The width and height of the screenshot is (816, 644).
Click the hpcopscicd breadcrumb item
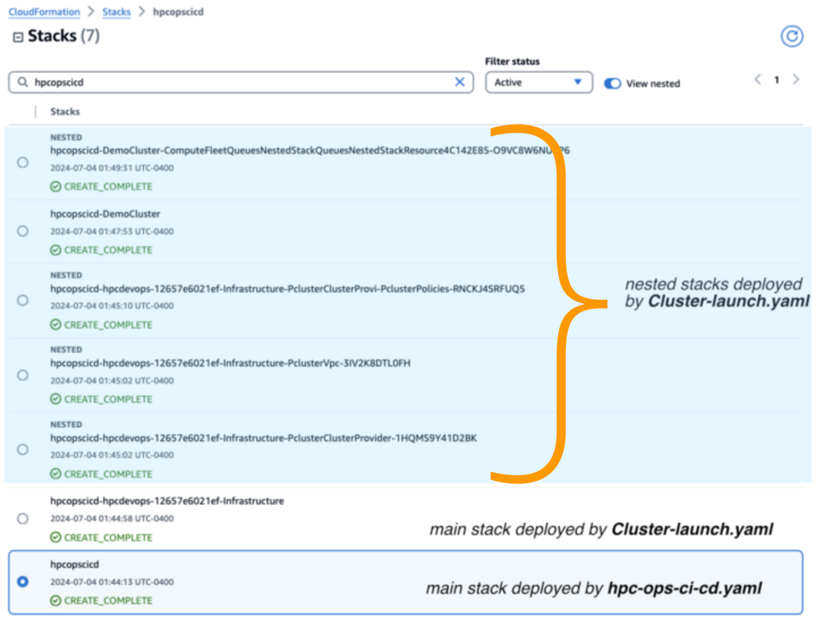tap(178, 11)
